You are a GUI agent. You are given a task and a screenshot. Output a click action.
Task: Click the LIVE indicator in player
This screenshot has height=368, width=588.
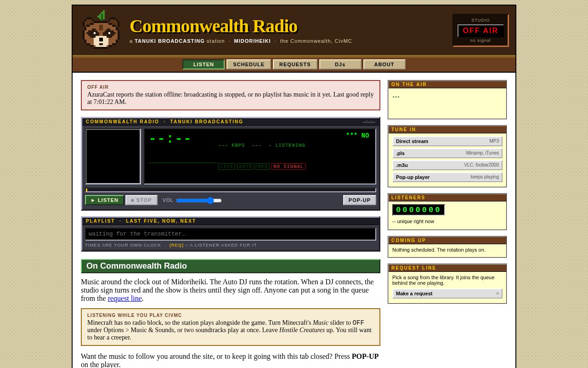[227, 167]
